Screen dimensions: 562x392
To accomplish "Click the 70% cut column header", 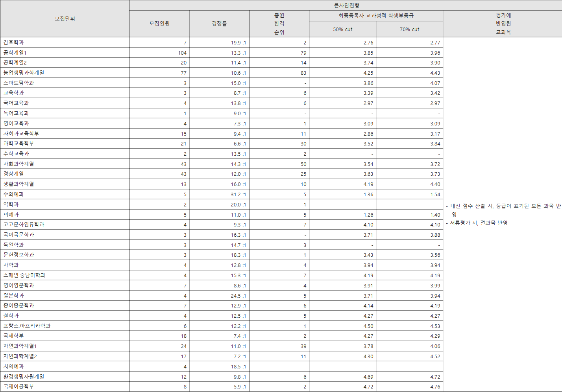I will [x=409, y=29].
